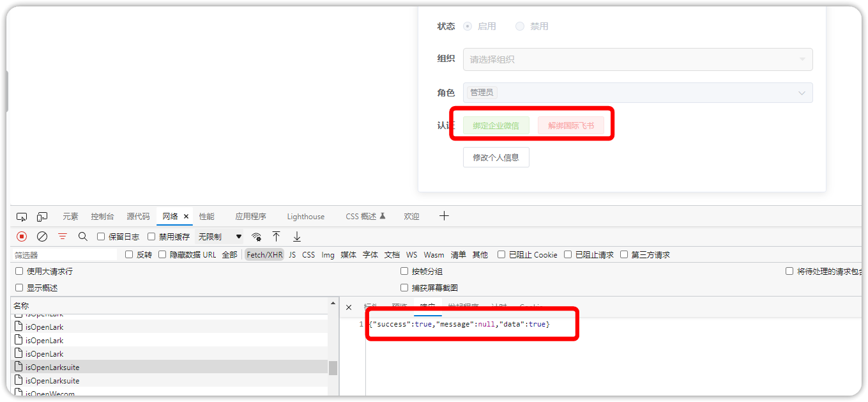Filter requests by 全部
This screenshot has height=402, width=868.
229,254
